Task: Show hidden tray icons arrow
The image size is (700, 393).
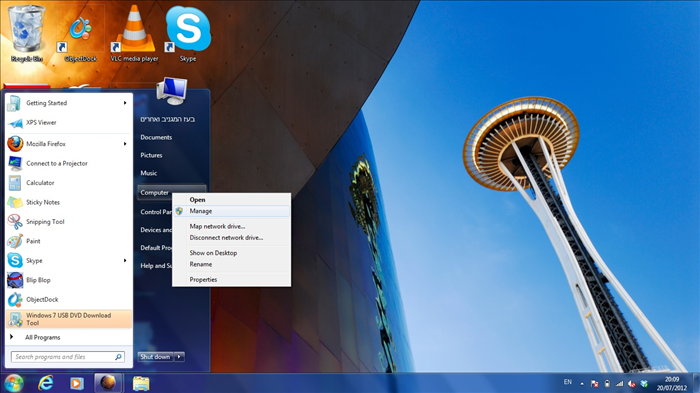Action: click(582, 384)
